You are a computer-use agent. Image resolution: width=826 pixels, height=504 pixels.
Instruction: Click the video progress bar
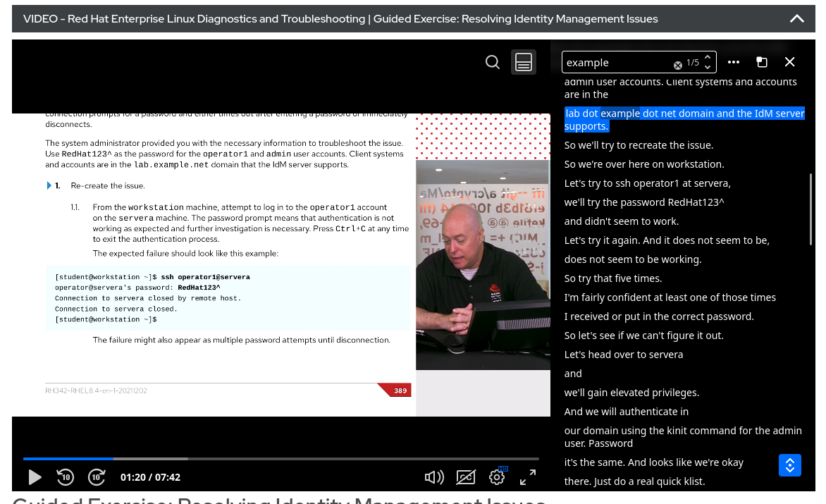click(x=281, y=459)
